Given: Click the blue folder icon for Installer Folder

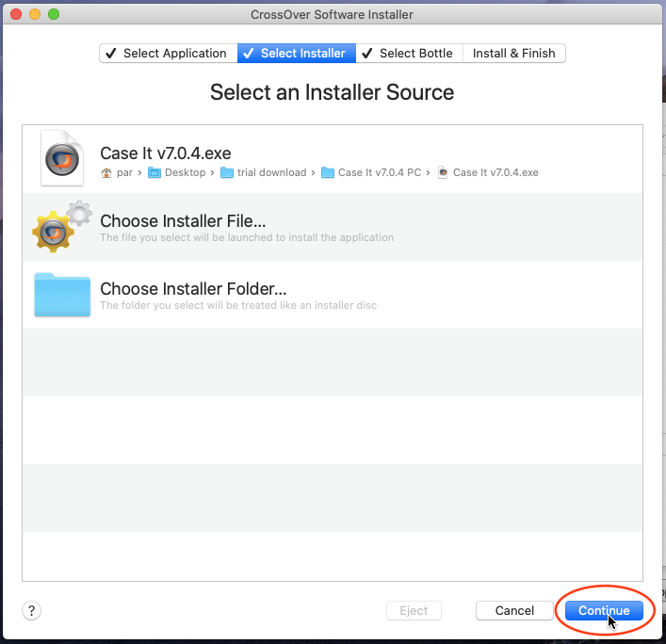Looking at the screenshot, I should coord(62,295).
